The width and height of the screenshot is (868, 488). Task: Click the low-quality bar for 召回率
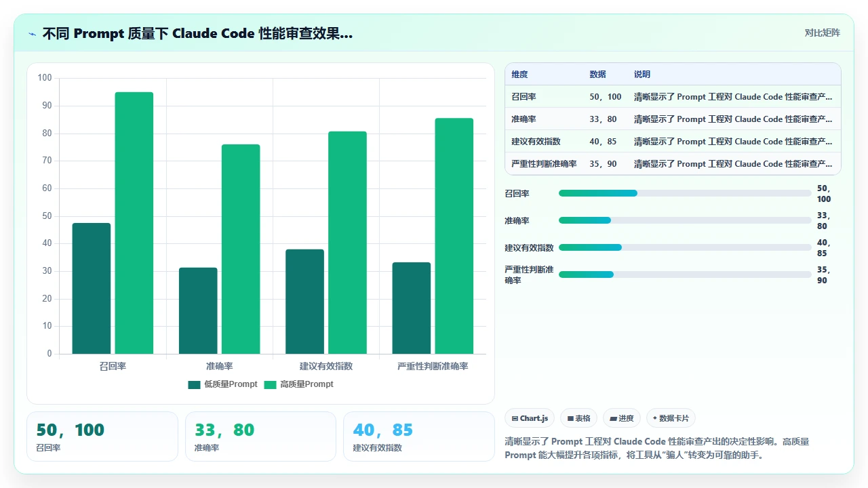pyautogui.click(x=92, y=288)
